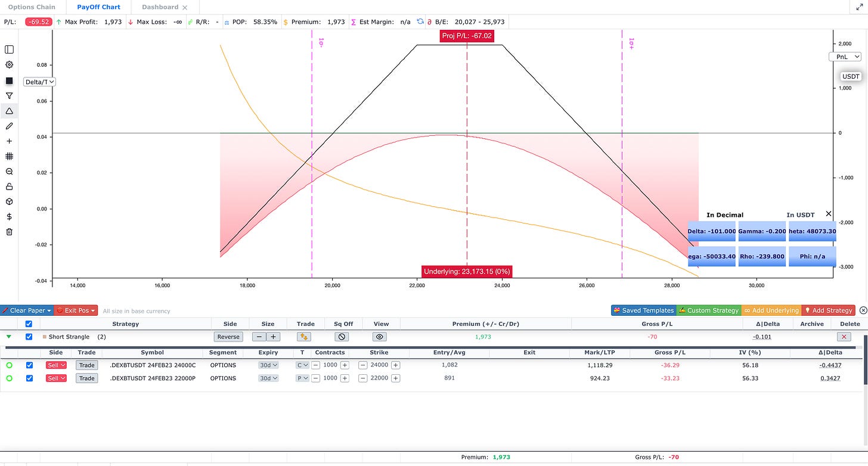Screen dimensions: 868x466
Task: Close the Greeks summary popup
Action: [829, 213]
